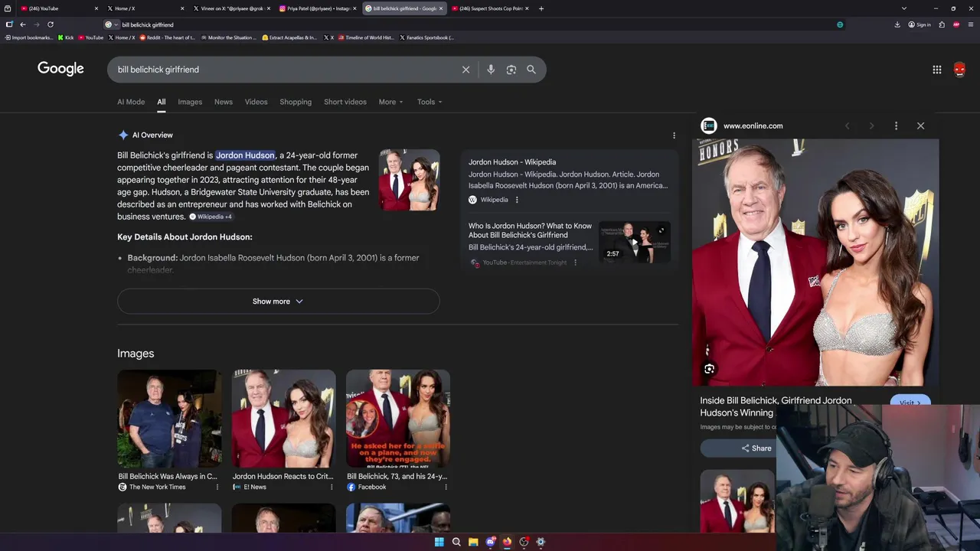Open options beside Wikipedia source
Viewport: 980px width, 551px height.
point(517,200)
